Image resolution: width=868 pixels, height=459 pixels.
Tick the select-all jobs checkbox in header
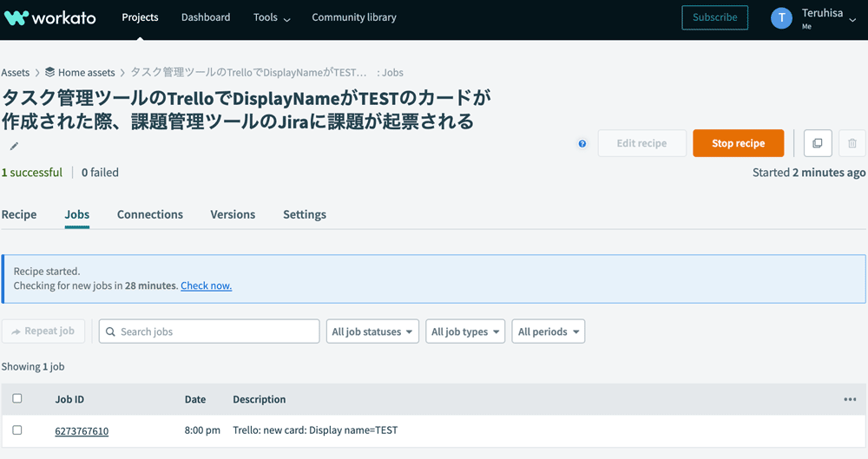pos(17,398)
